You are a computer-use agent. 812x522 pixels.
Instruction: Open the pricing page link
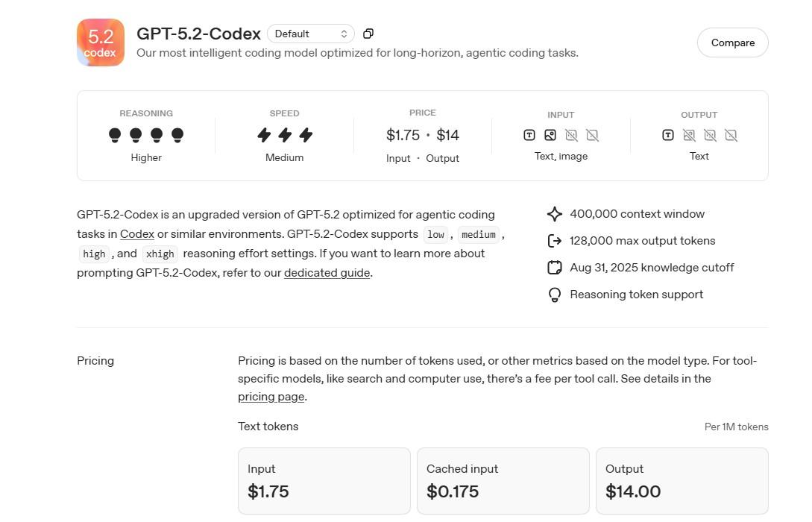pyautogui.click(x=271, y=397)
